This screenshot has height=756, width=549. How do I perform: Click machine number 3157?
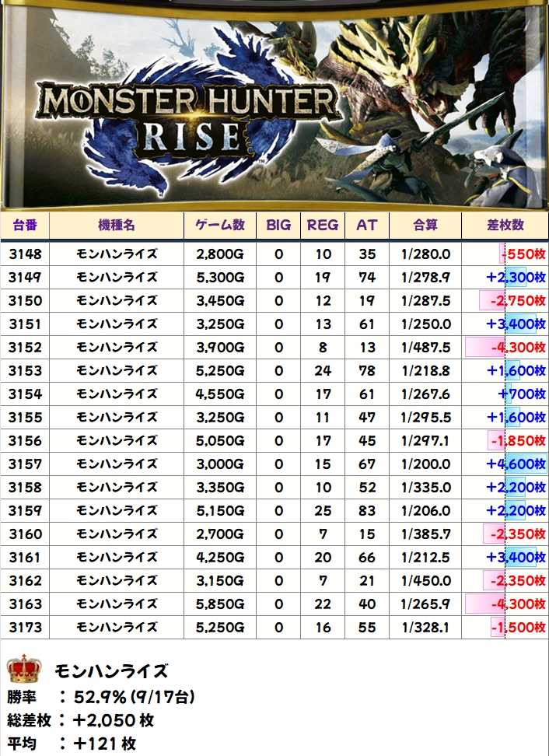pos(25,464)
